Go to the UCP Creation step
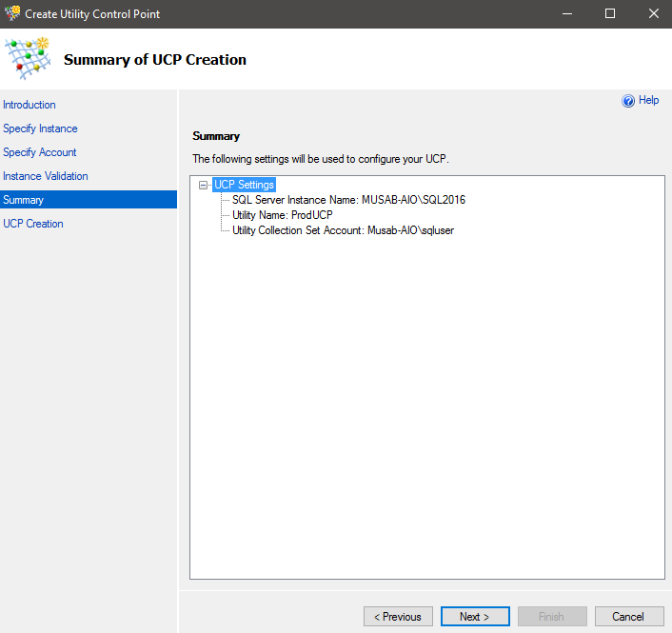The image size is (672, 633). click(x=33, y=224)
